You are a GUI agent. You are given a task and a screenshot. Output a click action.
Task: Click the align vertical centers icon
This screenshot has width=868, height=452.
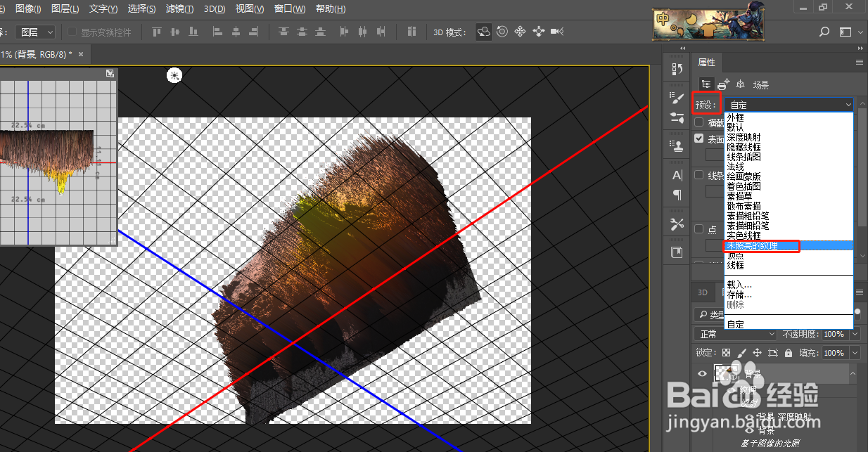174,32
